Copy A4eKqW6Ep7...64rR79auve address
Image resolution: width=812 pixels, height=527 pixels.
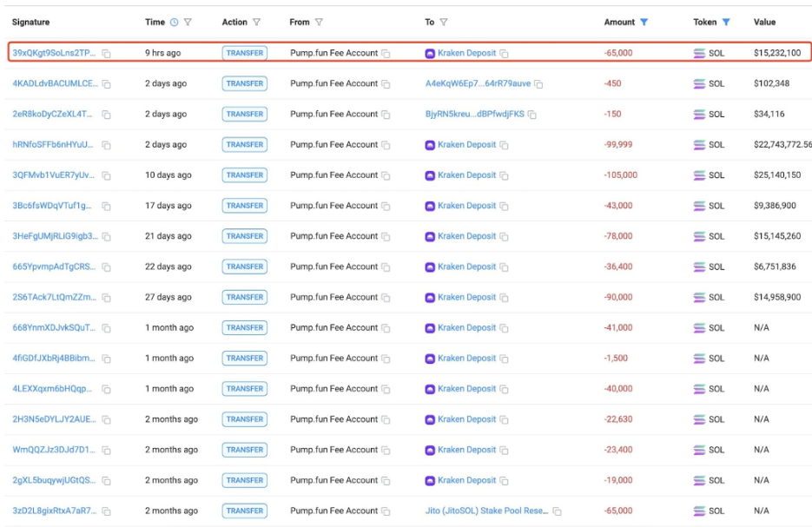click(538, 84)
